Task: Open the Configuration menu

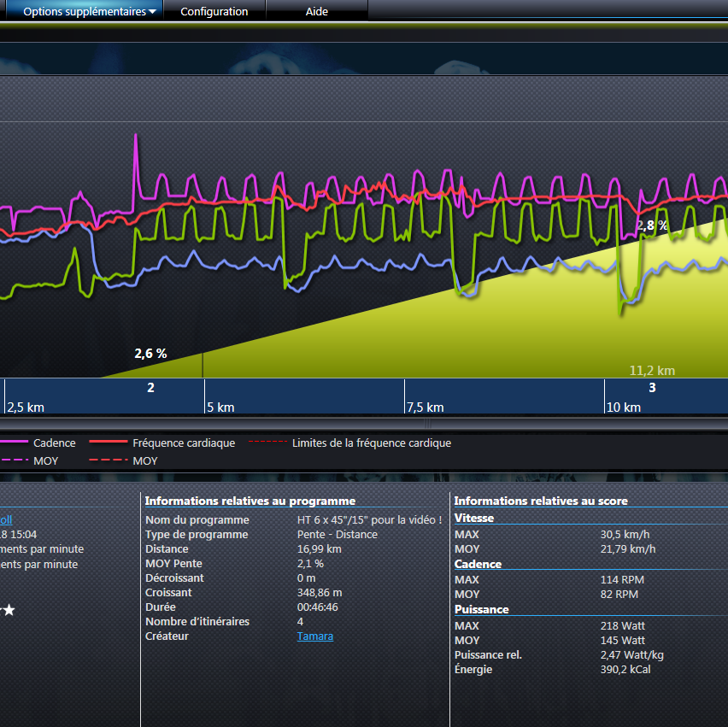Action: point(214,11)
